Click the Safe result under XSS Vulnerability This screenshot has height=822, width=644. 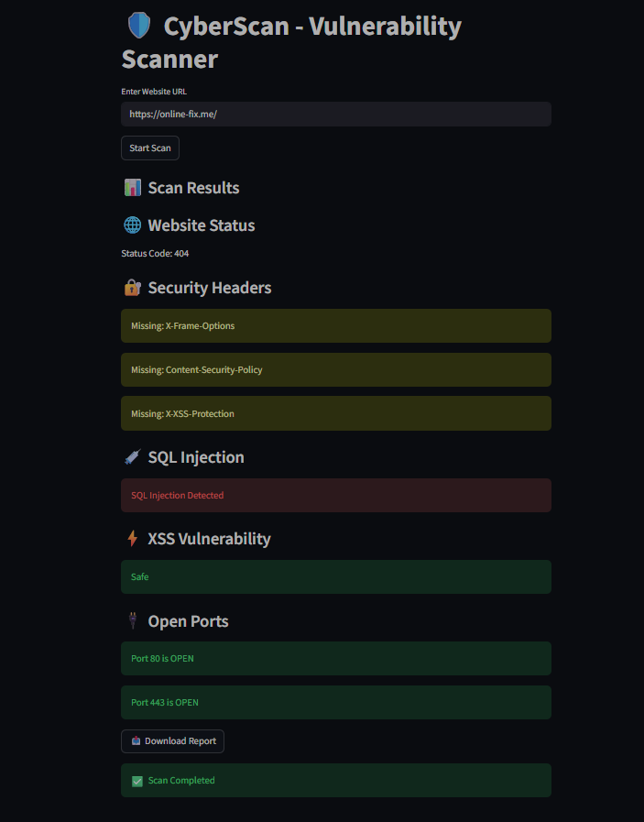(335, 577)
